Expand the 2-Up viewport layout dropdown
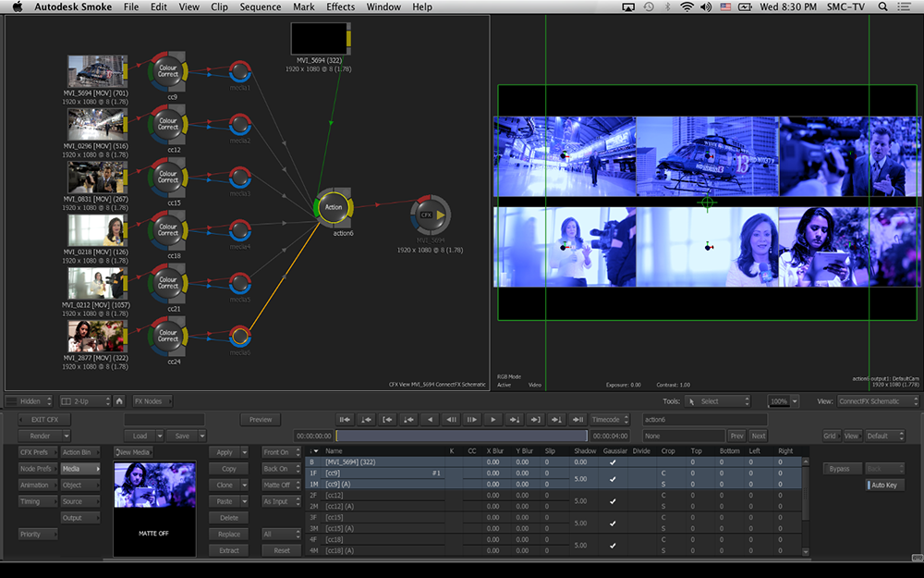This screenshot has height=578, width=924. tap(85, 401)
